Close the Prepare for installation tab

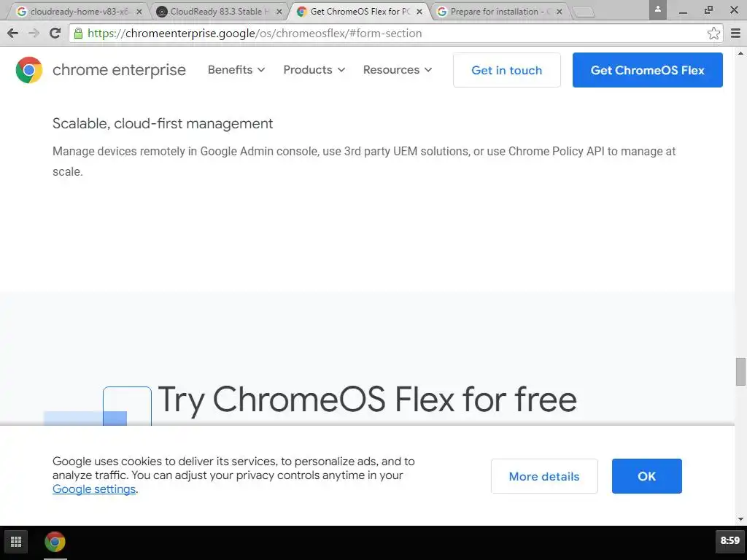coord(560,12)
